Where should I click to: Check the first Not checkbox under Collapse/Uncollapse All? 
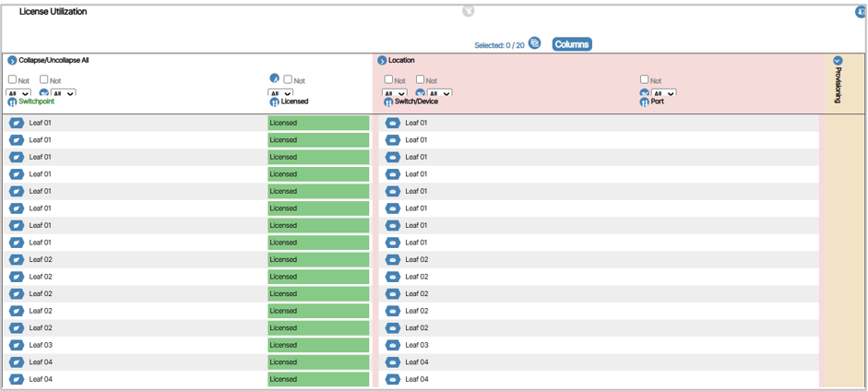(x=13, y=80)
